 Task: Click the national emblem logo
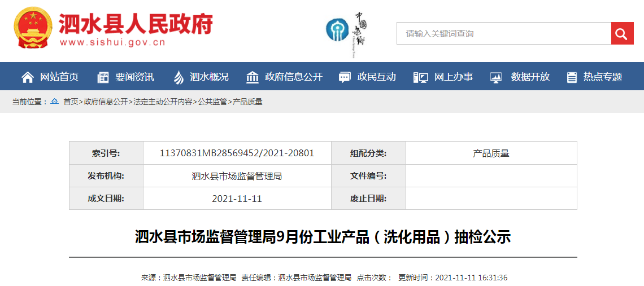click(x=32, y=29)
